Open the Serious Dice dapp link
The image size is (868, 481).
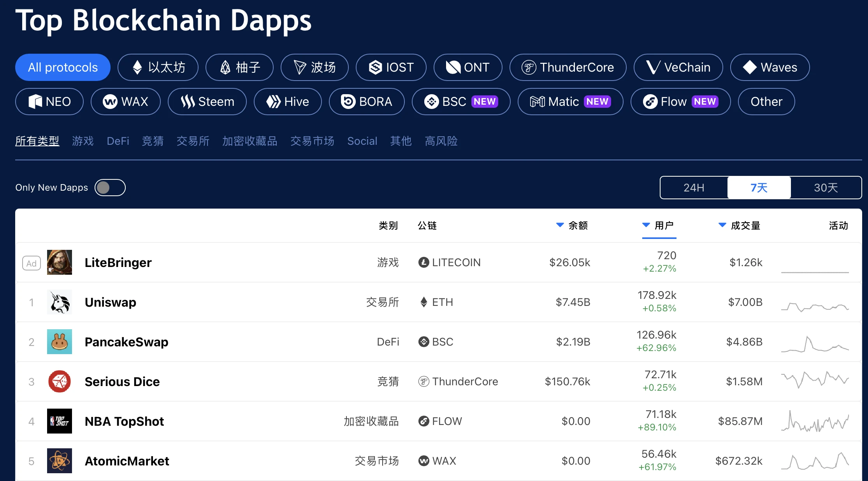pos(122,382)
